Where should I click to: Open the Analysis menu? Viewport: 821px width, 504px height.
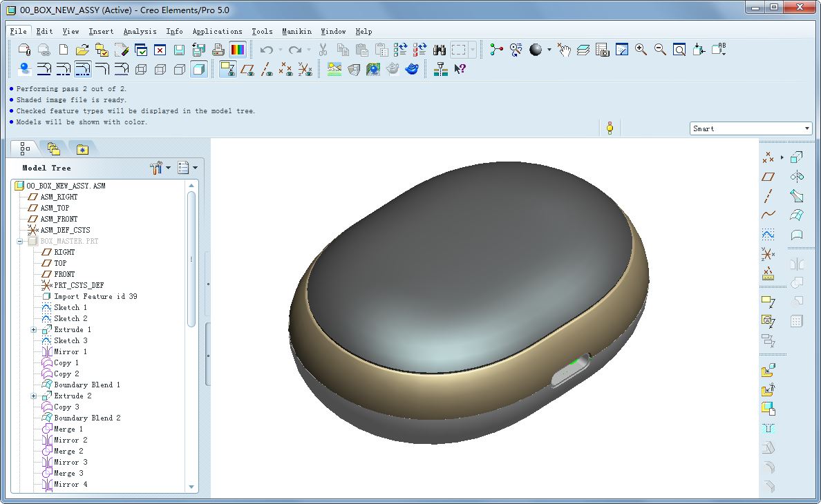[x=140, y=31]
